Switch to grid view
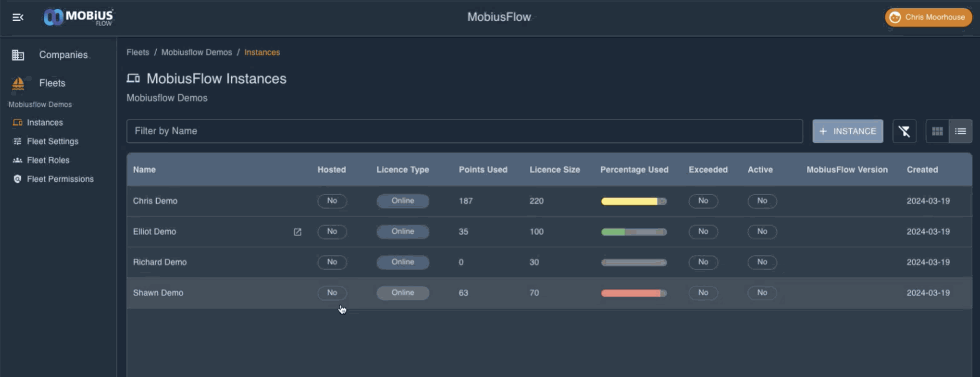980x377 pixels. (x=937, y=131)
